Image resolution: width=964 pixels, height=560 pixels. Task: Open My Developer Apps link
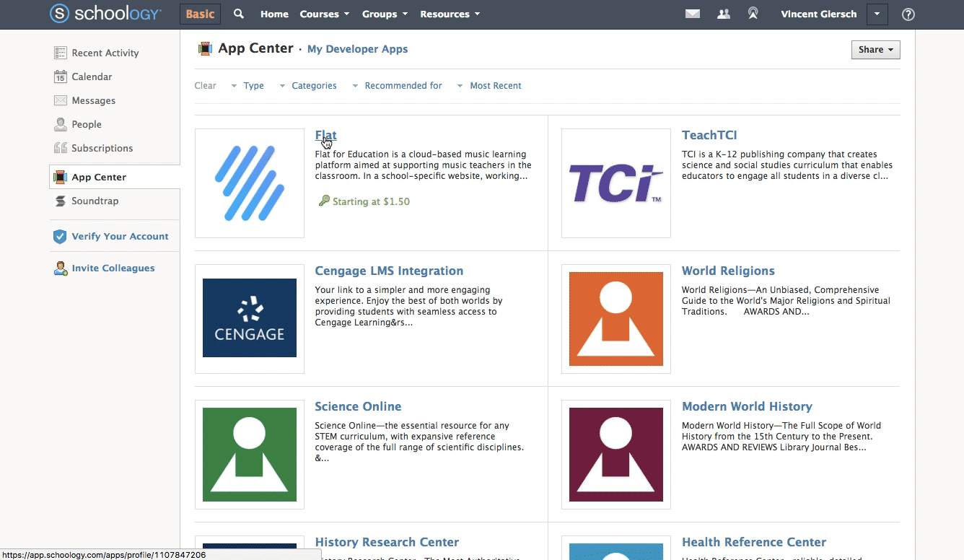[x=358, y=49]
